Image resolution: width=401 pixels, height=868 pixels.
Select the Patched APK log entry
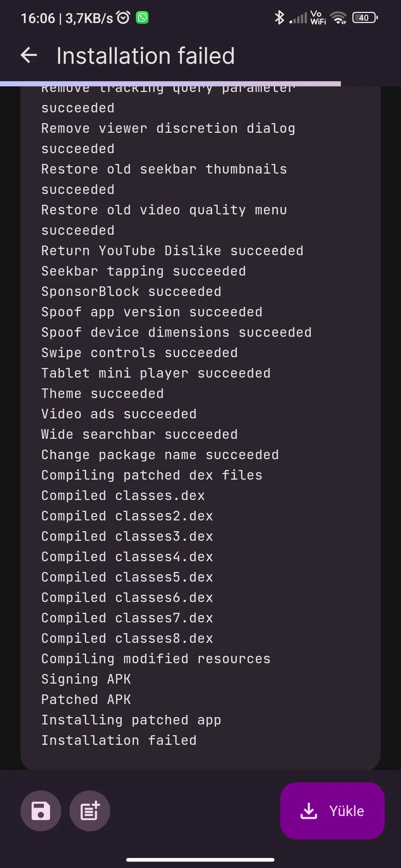click(x=85, y=699)
